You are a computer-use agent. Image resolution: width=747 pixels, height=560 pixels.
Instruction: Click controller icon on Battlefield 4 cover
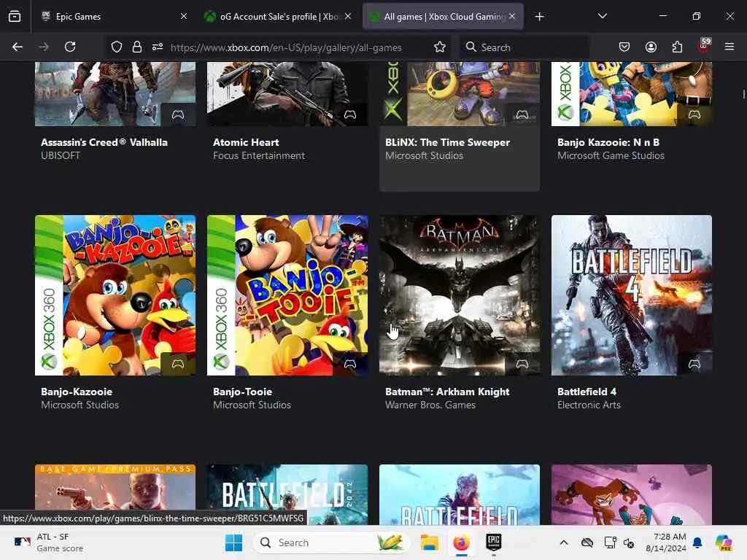[x=694, y=365]
